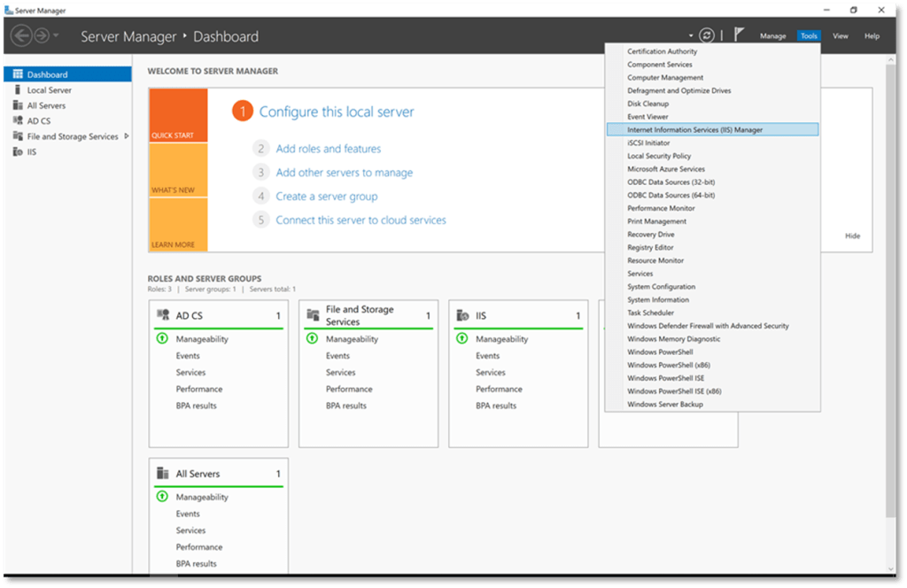Click the forward navigation arrow

click(41, 36)
